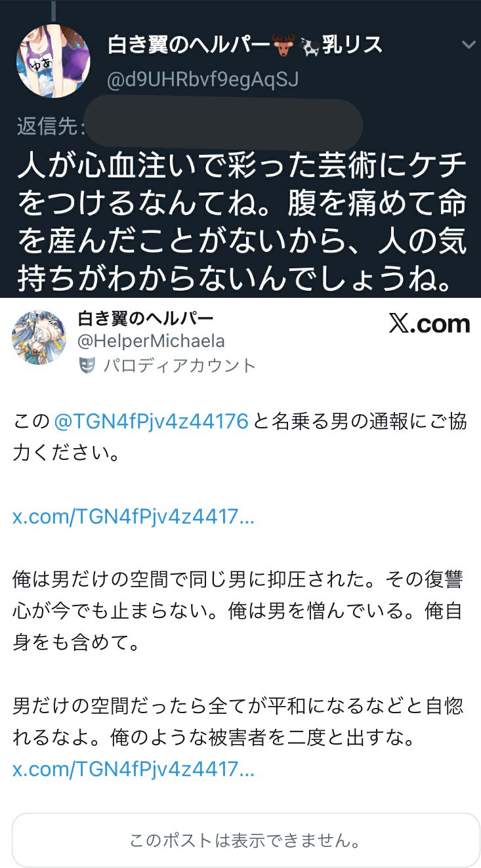This screenshot has width=481, height=868.
Task: Click the パロディアカウント label
Action: [179, 365]
